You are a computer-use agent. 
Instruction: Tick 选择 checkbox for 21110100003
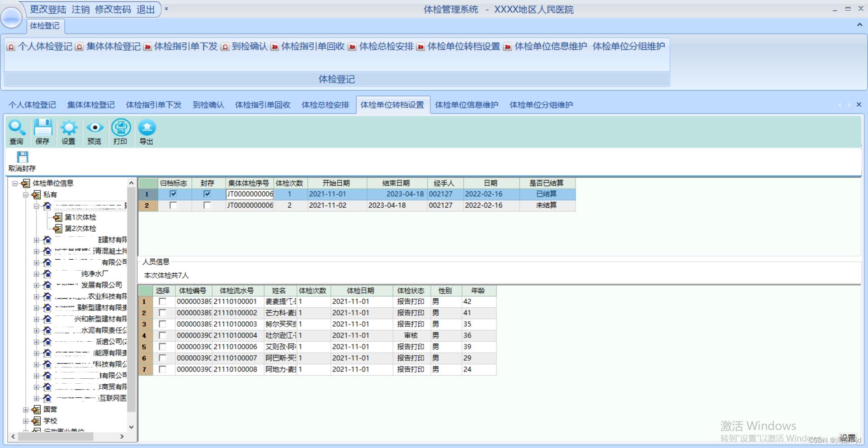pos(162,324)
